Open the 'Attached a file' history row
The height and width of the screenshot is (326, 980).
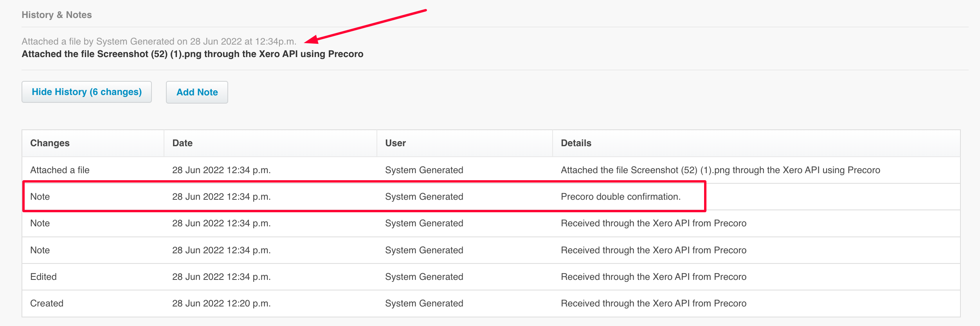(491, 170)
